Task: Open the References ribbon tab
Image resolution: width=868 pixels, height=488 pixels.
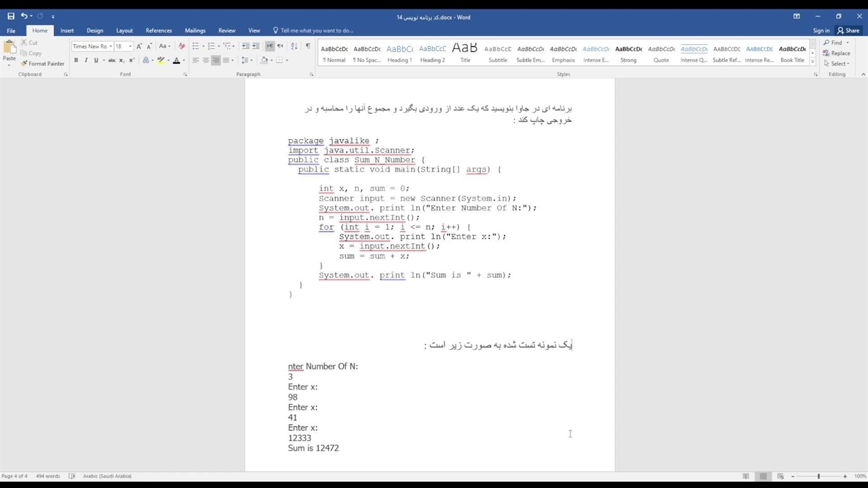Action: pos(159,30)
